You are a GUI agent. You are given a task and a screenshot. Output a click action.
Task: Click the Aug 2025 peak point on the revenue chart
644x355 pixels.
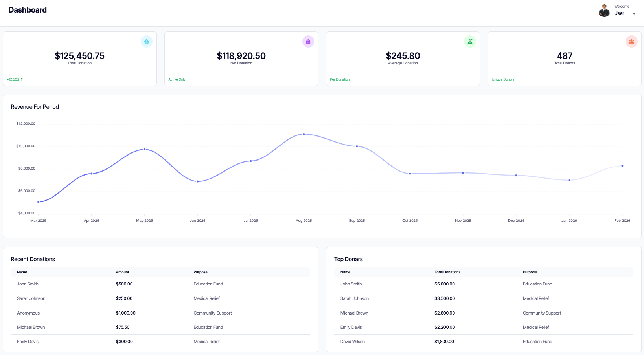[x=304, y=134]
